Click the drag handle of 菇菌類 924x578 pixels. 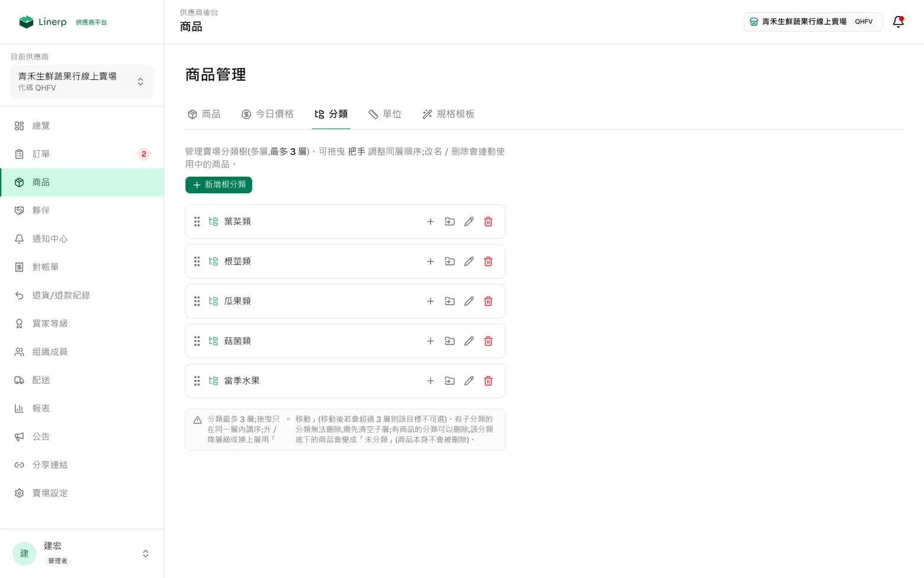point(197,341)
